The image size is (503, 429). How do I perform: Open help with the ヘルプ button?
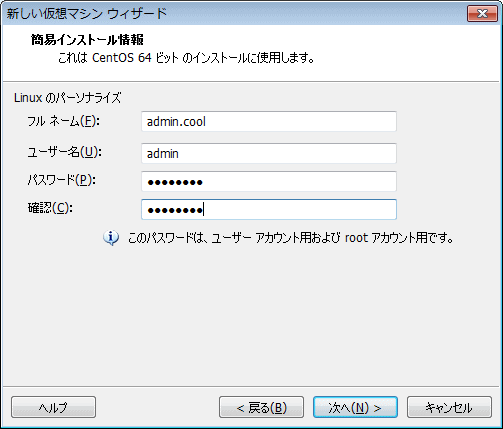[53, 407]
